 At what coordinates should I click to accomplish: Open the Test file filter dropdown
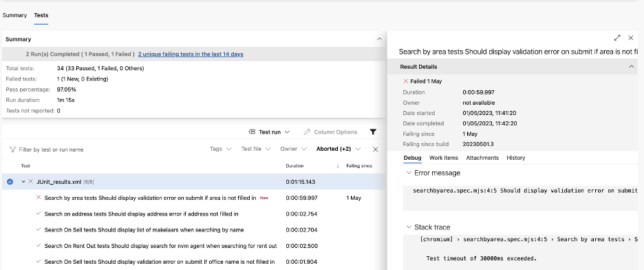(256, 149)
